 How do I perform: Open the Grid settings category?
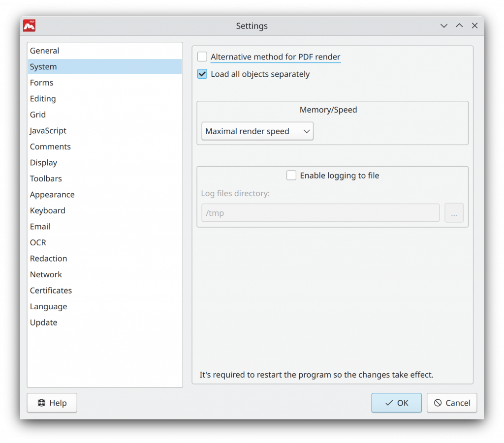point(105,115)
